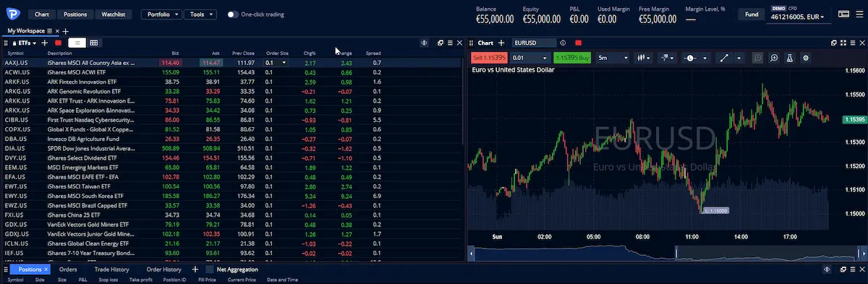Click the Chart button in top bar
The height and width of the screenshot is (284, 868).
click(x=41, y=14)
